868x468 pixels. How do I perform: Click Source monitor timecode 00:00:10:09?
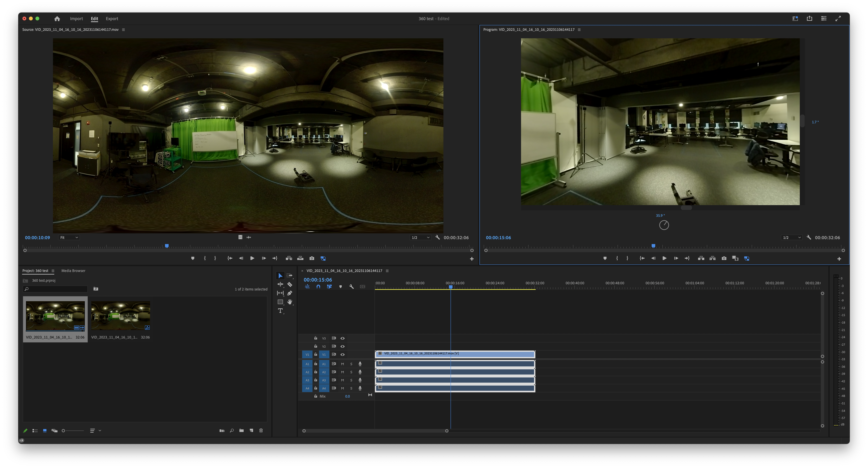(x=37, y=238)
